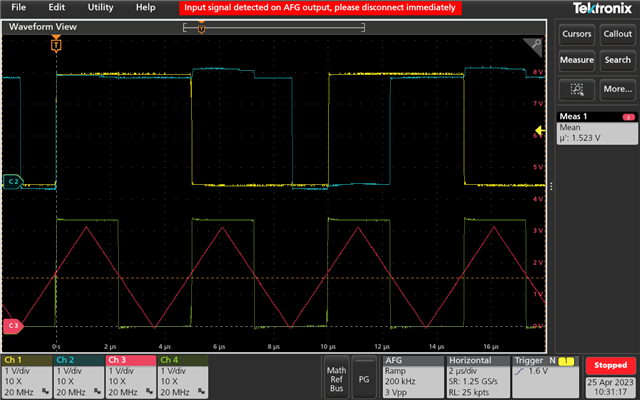Click the Tektronix logo
Screen dimensions: 640x400
click(x=602, y=8)
